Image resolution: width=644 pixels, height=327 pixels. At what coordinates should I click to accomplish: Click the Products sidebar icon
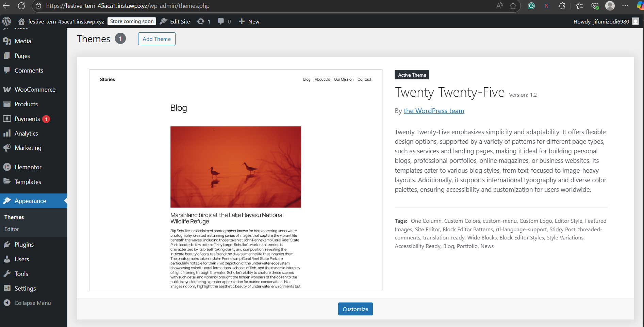tap(7, 104)
